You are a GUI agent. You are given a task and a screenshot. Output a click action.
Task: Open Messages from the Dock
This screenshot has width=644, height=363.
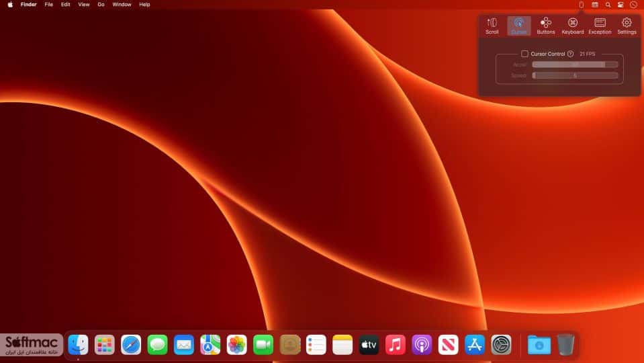point(157,344)
